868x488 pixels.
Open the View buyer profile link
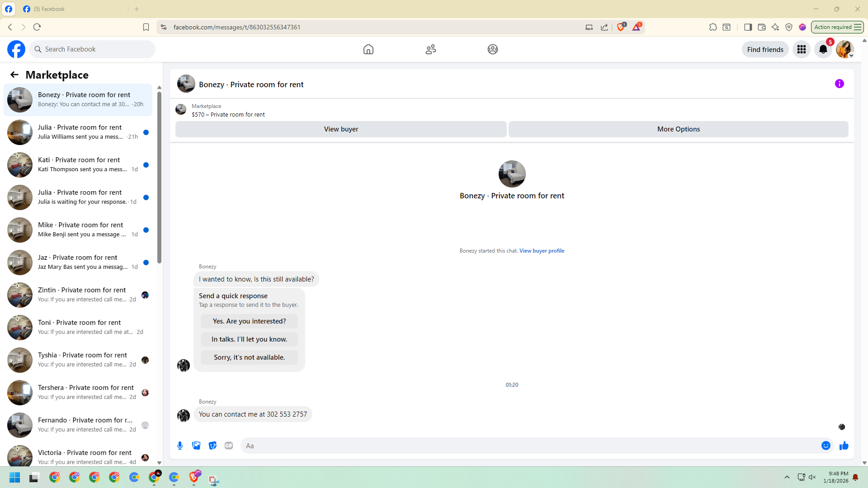pyautogui.click(x=542, y=251)
